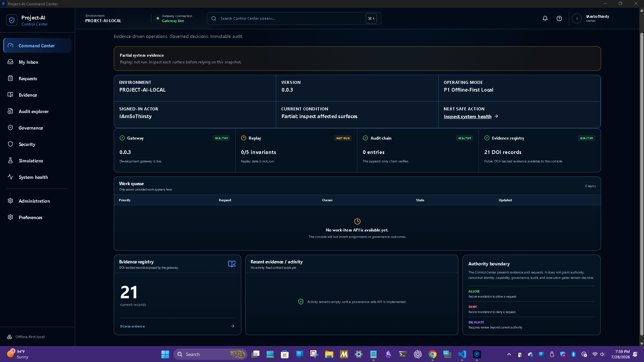Click the 0 entries audit chain value
The image size is (644, 362).
[374, 152]
